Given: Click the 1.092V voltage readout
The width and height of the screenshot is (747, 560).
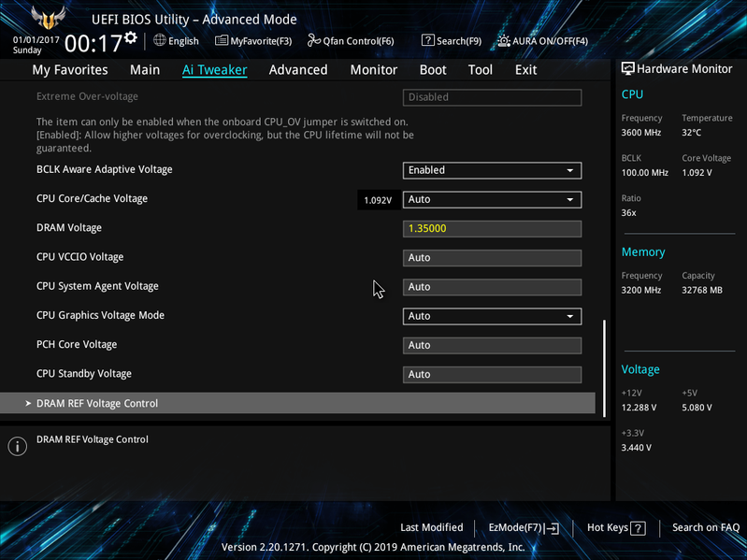Looking at the screenshot, I should tap(378, 200).
